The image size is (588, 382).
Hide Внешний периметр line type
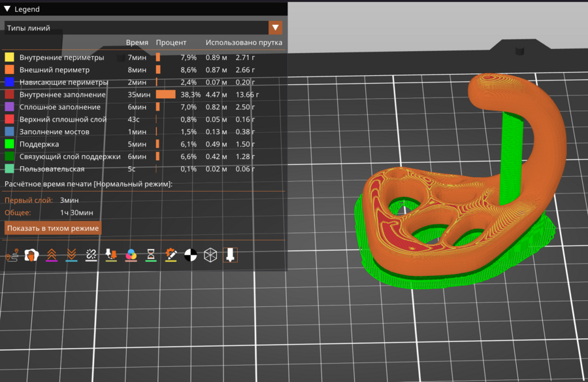(x=54, y=69)
